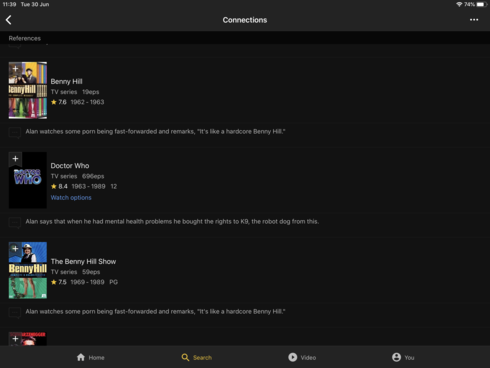Tap the 7.5 star rating for Benny Hill Show
The image size is (490, 368).
pyautogui.click(x=59, y=282)
